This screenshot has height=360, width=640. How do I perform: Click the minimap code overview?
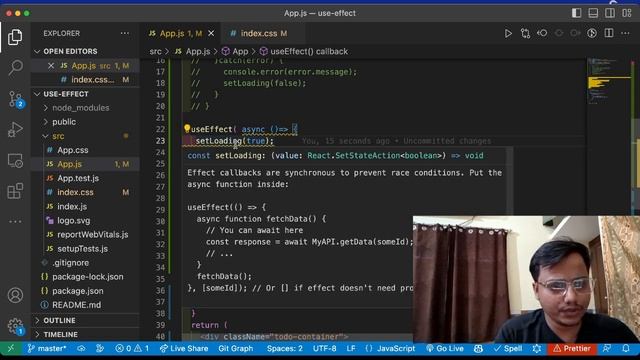[x=609, y=82]
